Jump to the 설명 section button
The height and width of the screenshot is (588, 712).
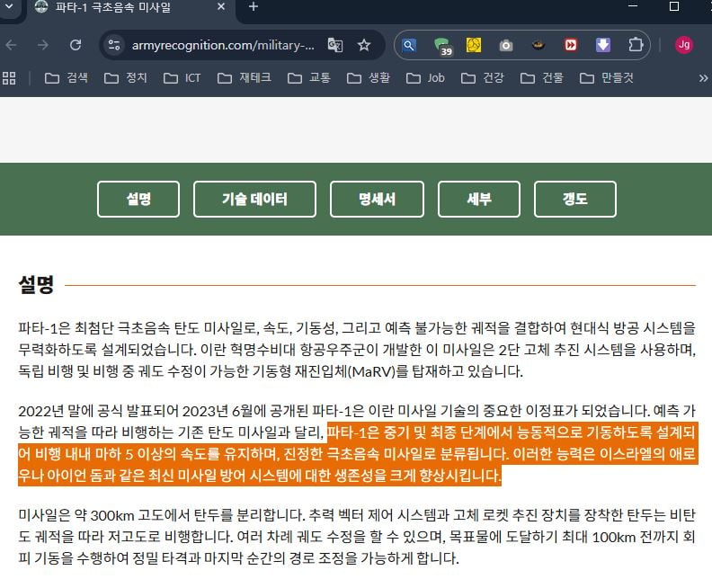[138, 199]
